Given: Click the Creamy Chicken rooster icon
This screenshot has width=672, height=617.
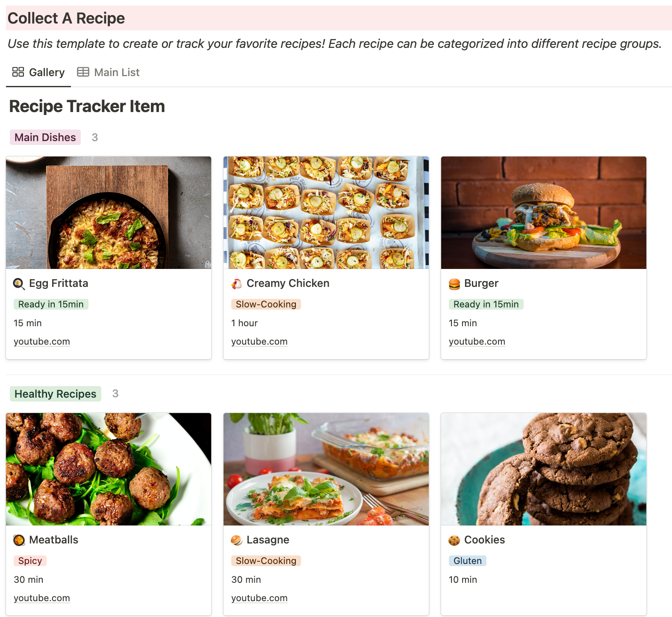Looking at the screenshot, I should pyautogui.click(x=236, y=283).
